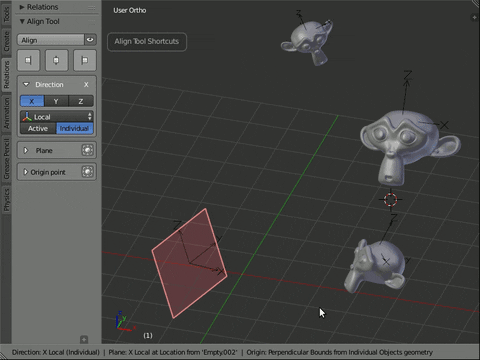Click the Align Tool Shortcuts button
Viewport: 480px width, 360px height.
[147, 42]
